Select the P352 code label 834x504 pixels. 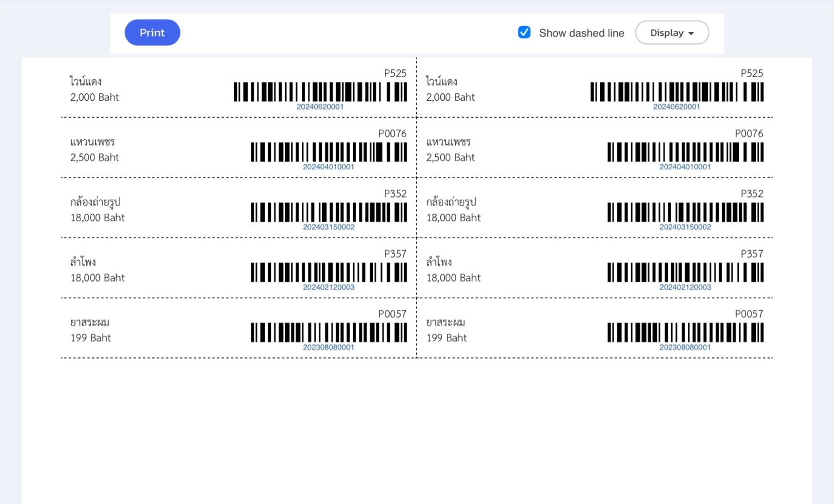(395, 193)
